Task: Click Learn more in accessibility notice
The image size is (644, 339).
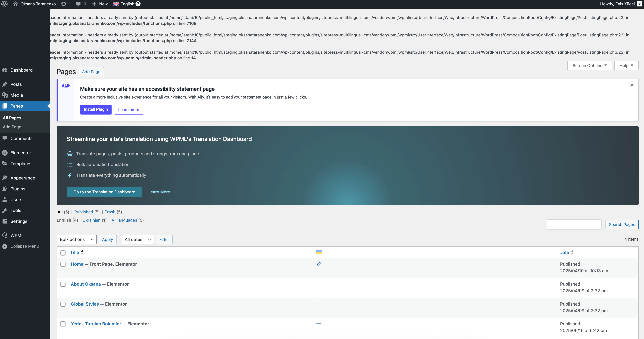Action: pyautogui.click(x=128, y=110)
